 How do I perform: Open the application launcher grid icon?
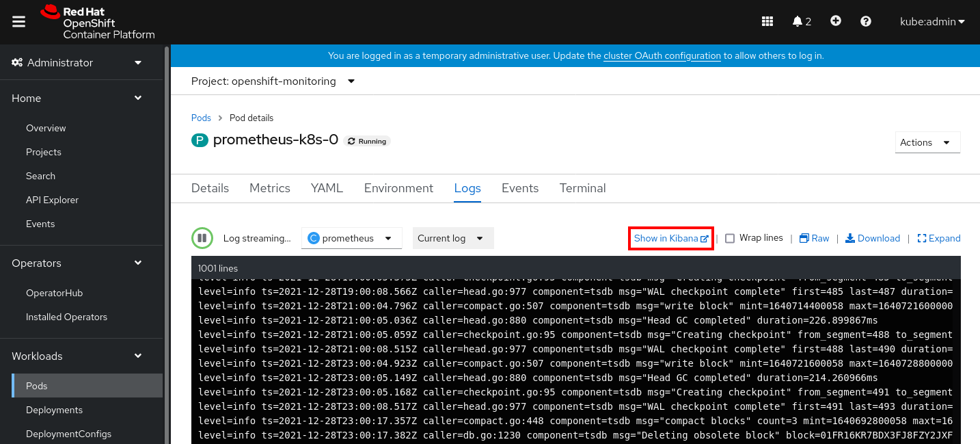pos(767,21)
